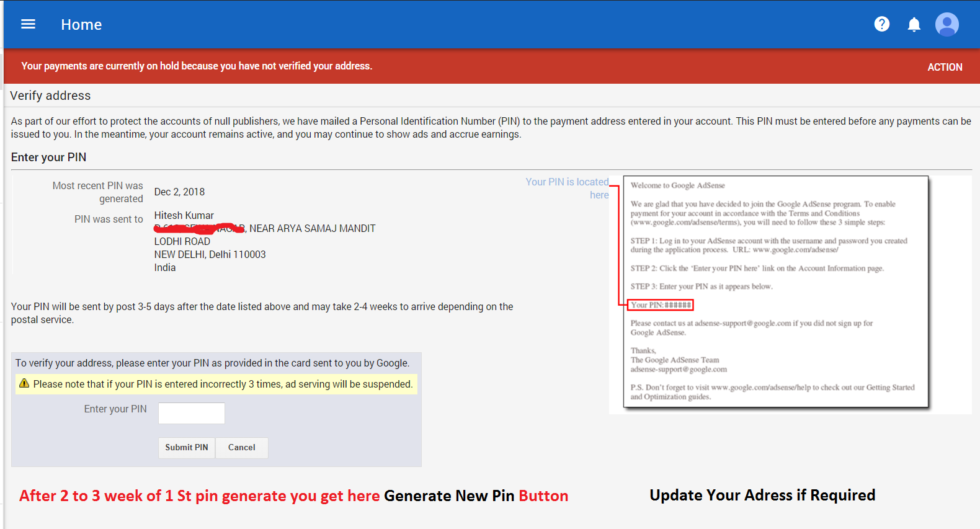Click the 'Your PIN: ######' box in the letter
980x529 pixels.
tap(661, 305)
